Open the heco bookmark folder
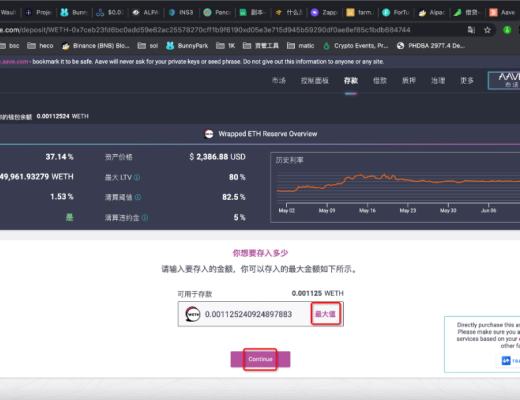This screenshot has width=520, height=400. pyautogui.click(x=40, y=46)
